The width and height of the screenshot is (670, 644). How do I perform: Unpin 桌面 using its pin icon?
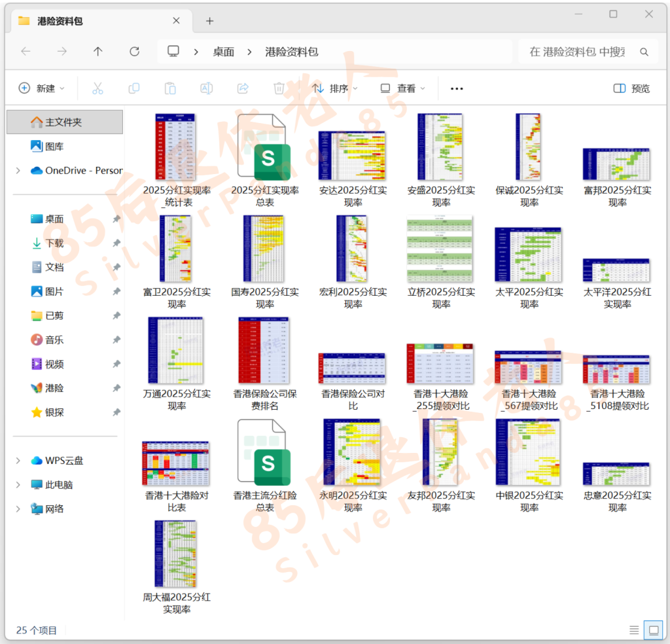pos(116,219)
